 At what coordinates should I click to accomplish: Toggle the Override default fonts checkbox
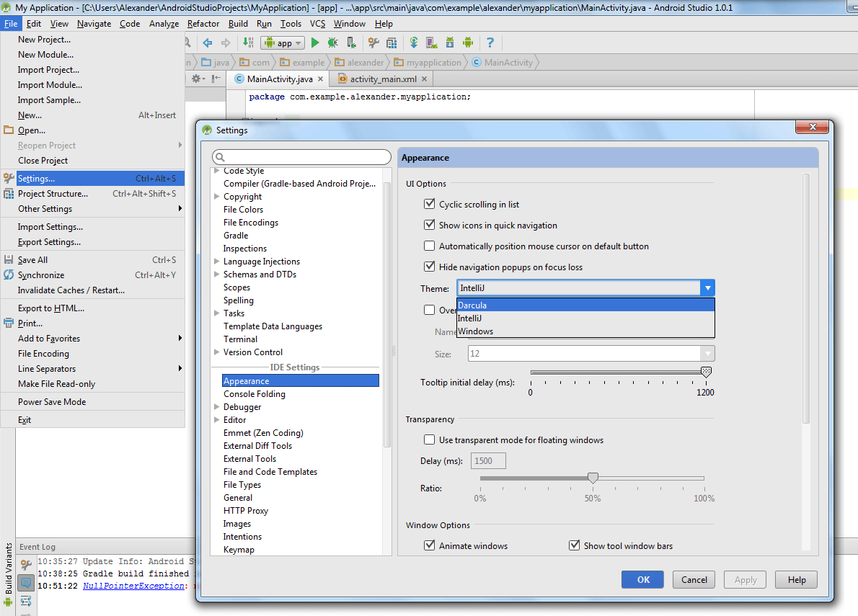pyautogui.click(x=430, y=310)
